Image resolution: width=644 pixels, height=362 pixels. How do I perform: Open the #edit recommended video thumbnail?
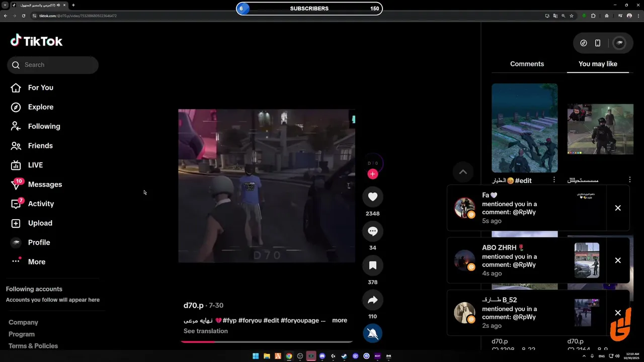tap(524, 128)
